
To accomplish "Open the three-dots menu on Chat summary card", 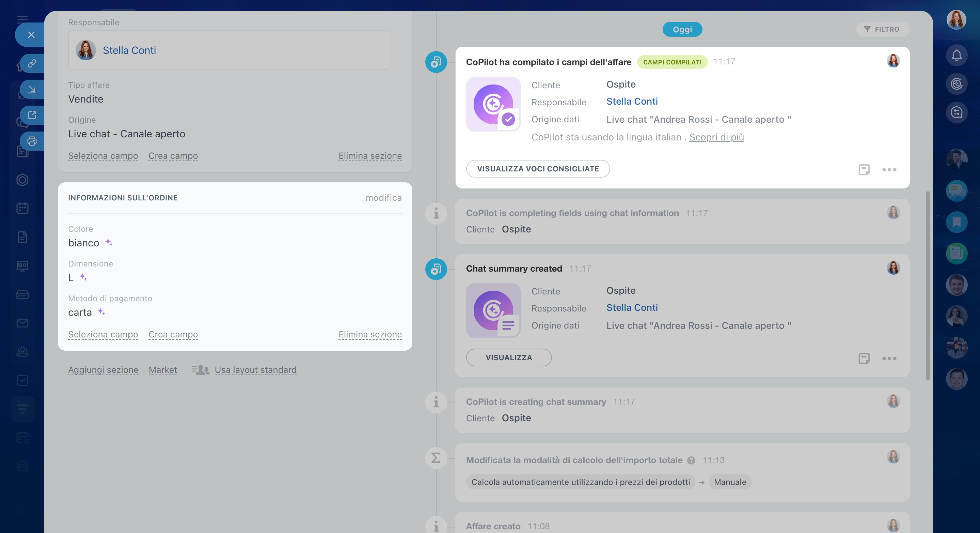I will coord(889,358).
